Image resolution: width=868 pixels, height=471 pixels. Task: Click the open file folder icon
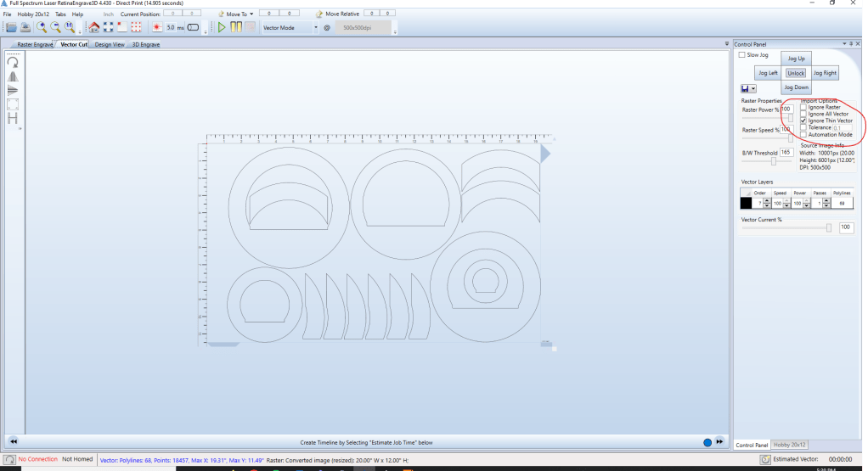coord(11,27)
